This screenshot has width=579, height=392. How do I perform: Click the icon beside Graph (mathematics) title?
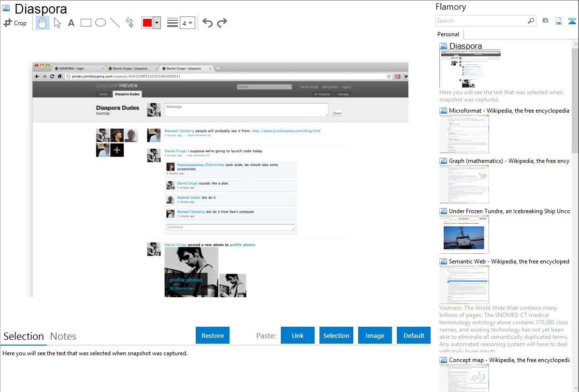443,161
